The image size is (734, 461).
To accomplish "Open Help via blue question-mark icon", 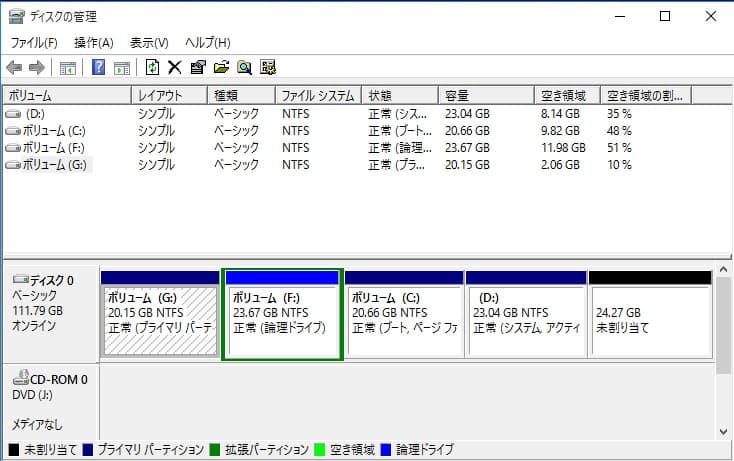I will tap(99, 68).
